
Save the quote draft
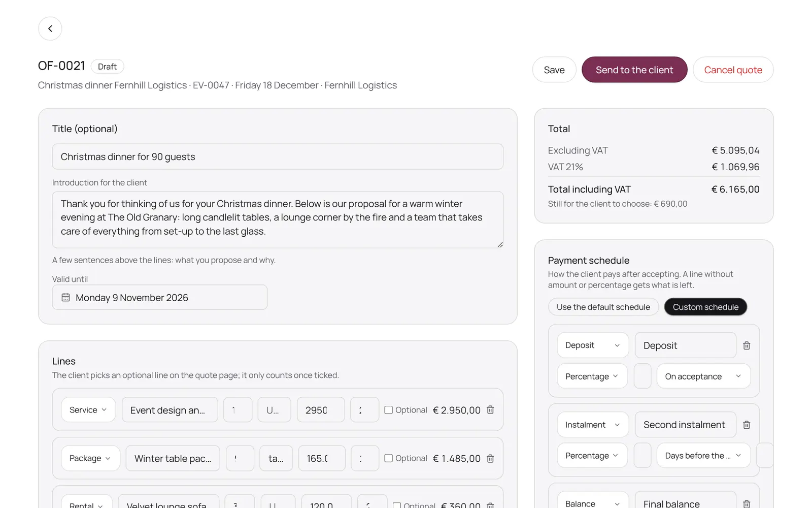(x=554, y=70)
